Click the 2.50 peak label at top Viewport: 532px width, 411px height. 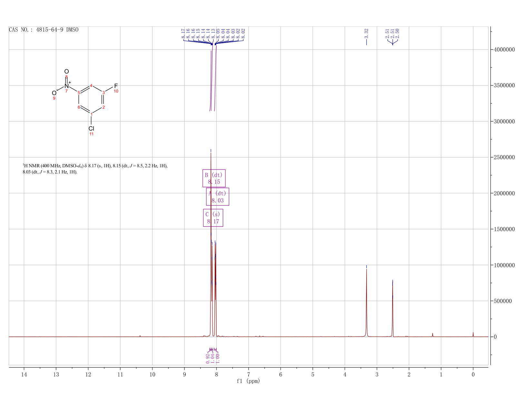coord(397,33)
